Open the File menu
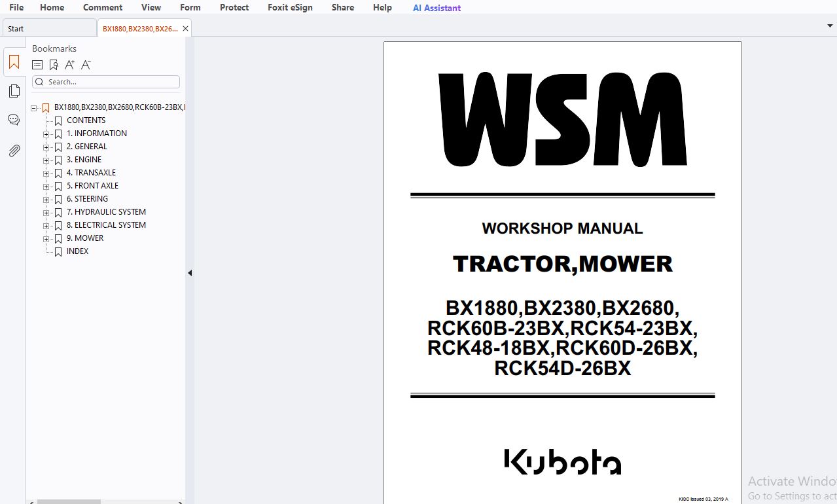Viewport: 837px width, 504px height. click(16, 7)
